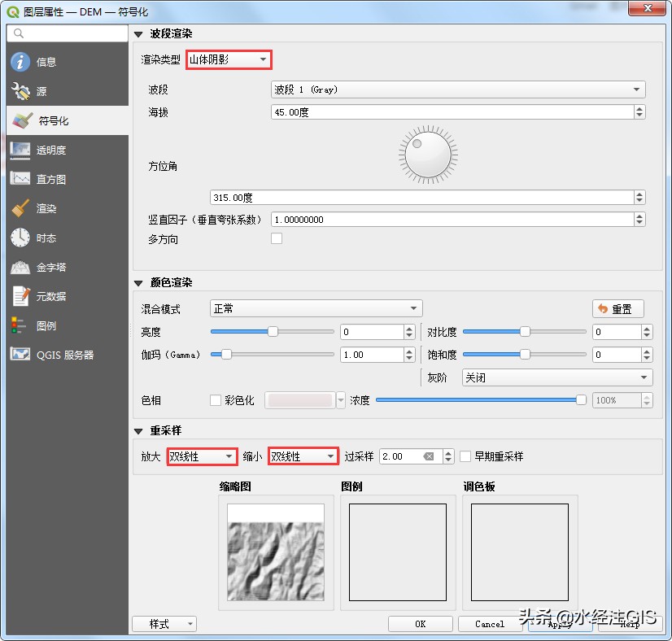Open the 渲染类型 dropdown showing 山体阴影
Image resolution: width=672 pixels, height=641 pixels.
coord(229,59)
